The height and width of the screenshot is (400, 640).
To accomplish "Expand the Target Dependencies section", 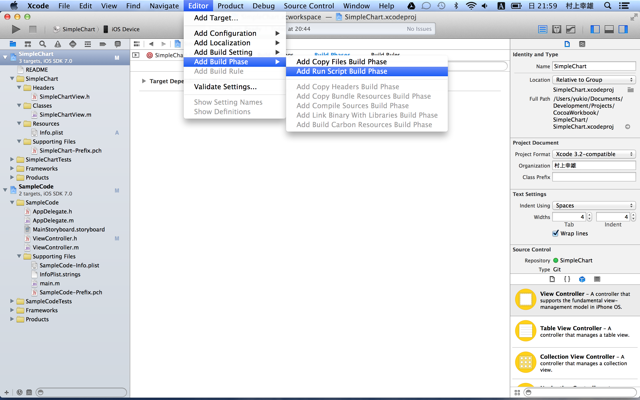I will click(144, 81).
